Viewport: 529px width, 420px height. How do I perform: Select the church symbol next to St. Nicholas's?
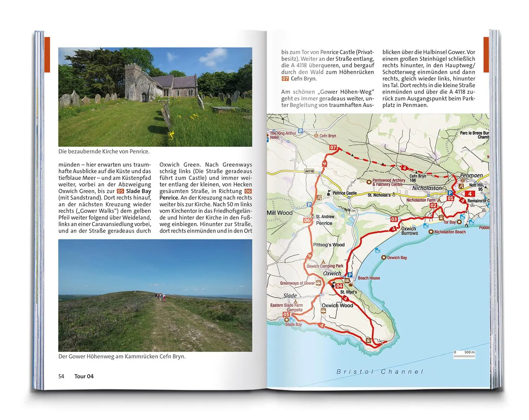394,195
